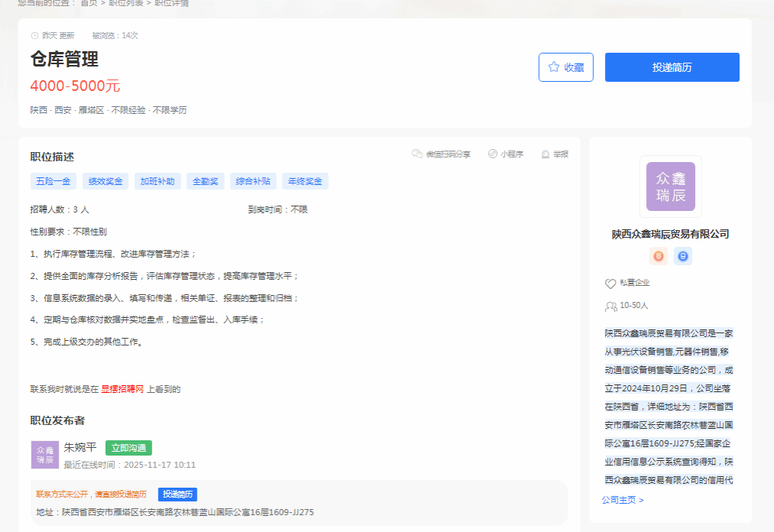Click the 显摆招聘网 red link
This screenshot has height=532, width=774.
(122, 389)
